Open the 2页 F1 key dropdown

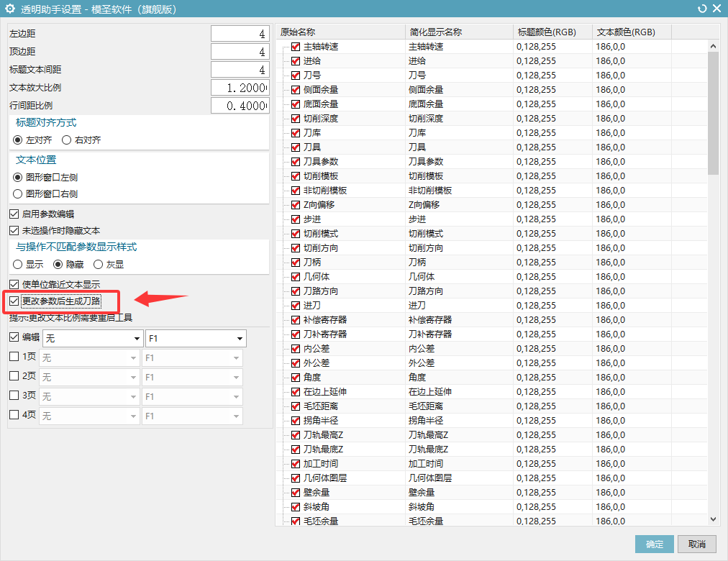coord(192,378)
